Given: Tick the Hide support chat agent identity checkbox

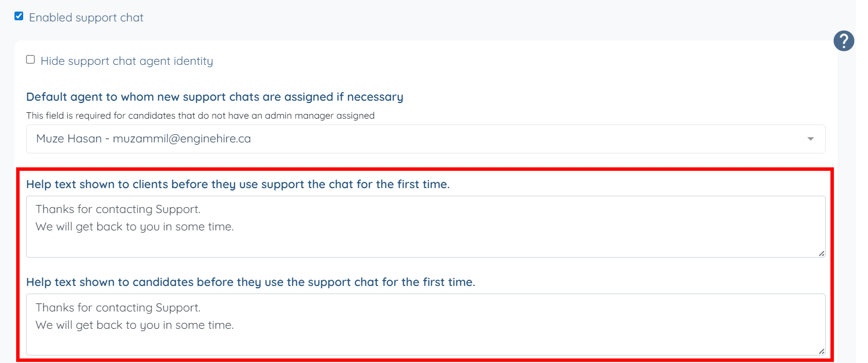Looking at the screenshot, I should tap(31, 60).
